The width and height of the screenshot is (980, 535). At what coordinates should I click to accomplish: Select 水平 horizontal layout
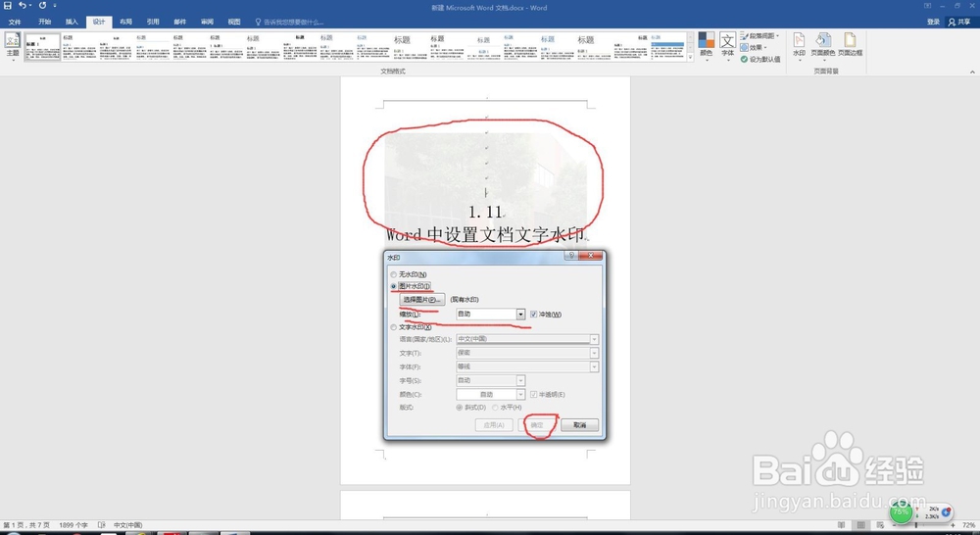click(507, 408)
